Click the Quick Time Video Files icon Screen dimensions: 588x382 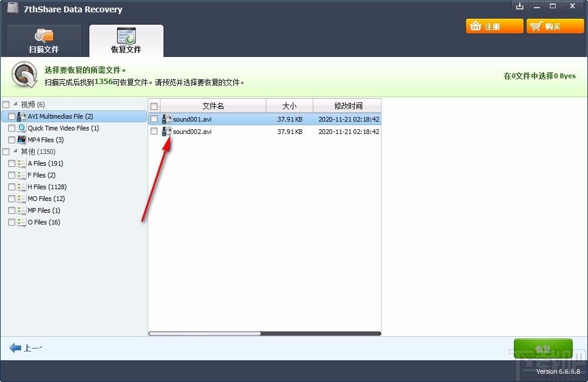point(22,128)
